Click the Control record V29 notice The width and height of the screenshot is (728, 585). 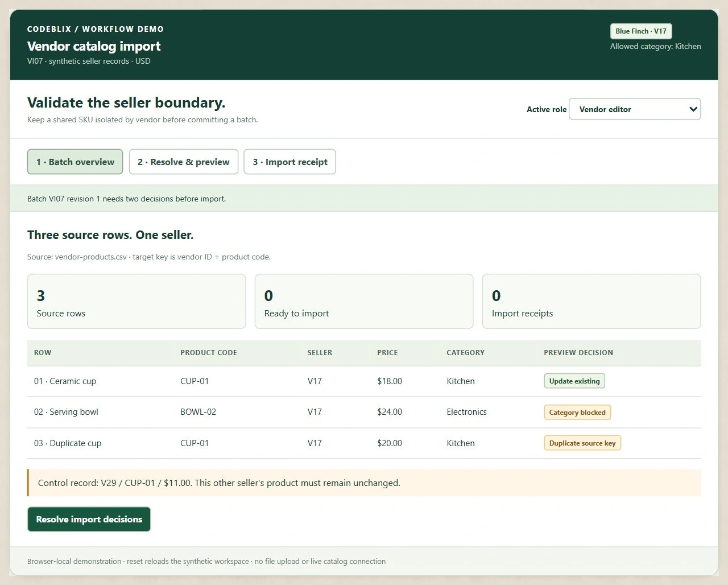click(364, 483)
